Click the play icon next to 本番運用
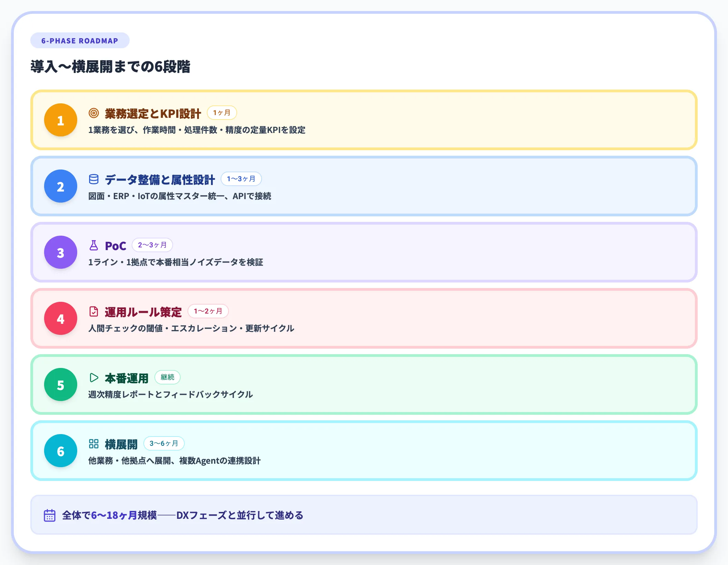728x565 pixels. [93, 377]
